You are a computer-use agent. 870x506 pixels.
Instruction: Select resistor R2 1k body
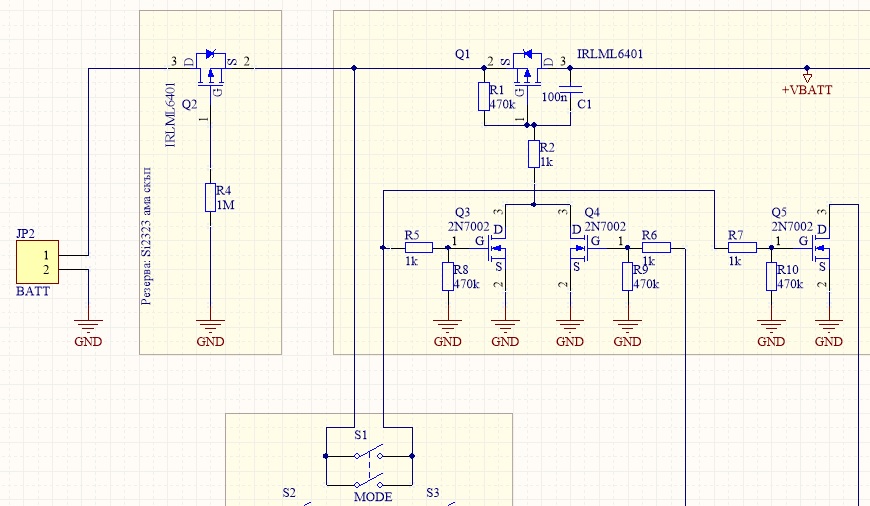pyautogui.click(x=534, y=154)
